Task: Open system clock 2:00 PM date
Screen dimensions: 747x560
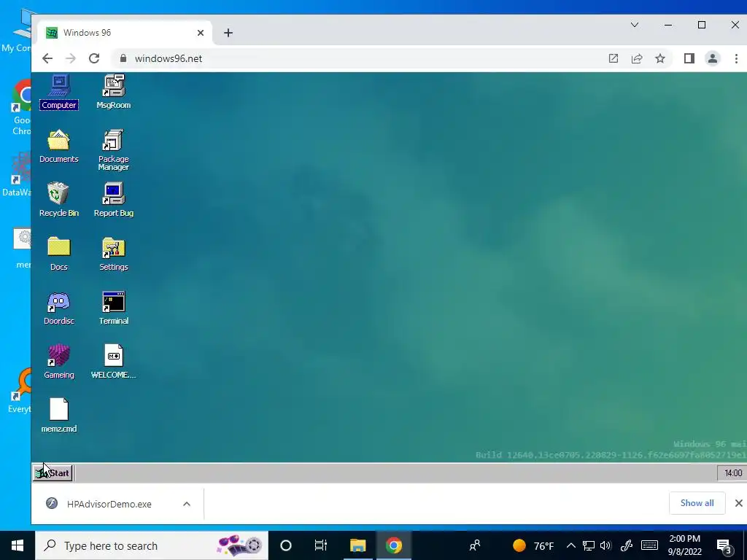Action: click(684, 545)
